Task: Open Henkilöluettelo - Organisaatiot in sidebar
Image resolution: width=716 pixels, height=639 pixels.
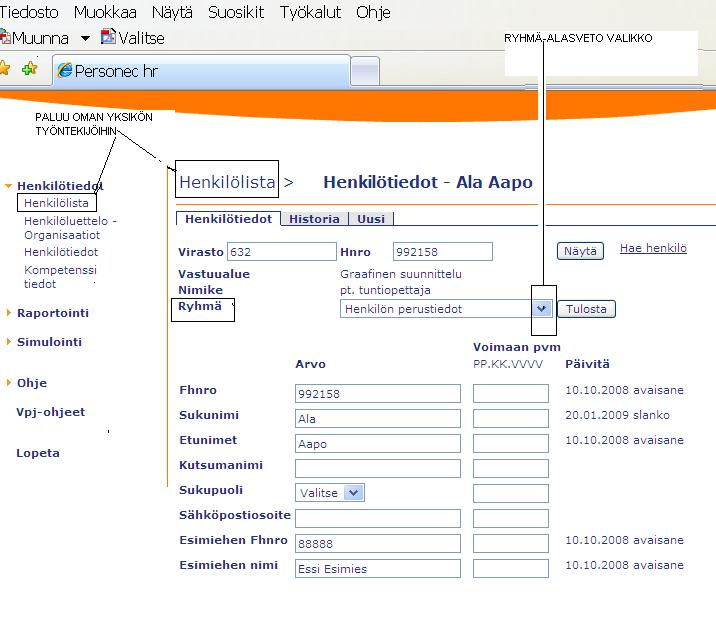Action: pos(70,227)
